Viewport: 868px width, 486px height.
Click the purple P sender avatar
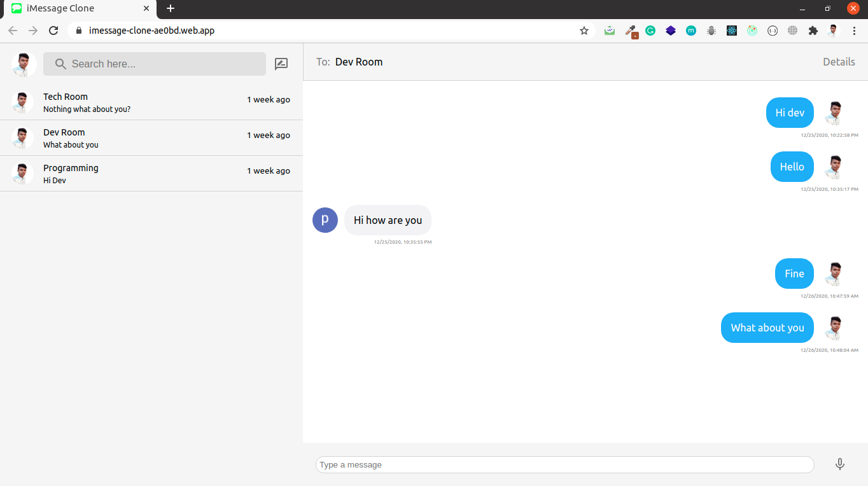click(325, 220)
